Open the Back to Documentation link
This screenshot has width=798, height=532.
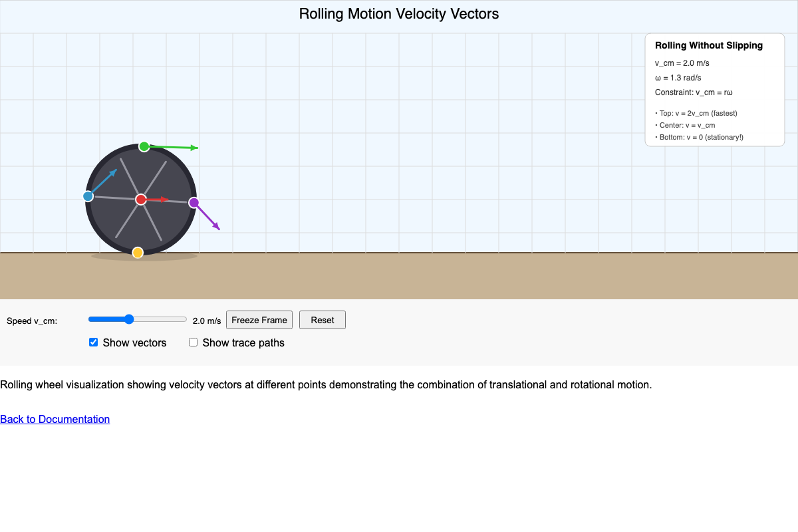click(55, 419)
